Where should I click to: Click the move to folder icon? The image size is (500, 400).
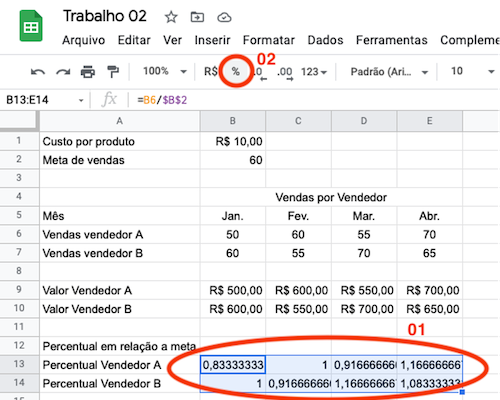[x=197, y=17]
